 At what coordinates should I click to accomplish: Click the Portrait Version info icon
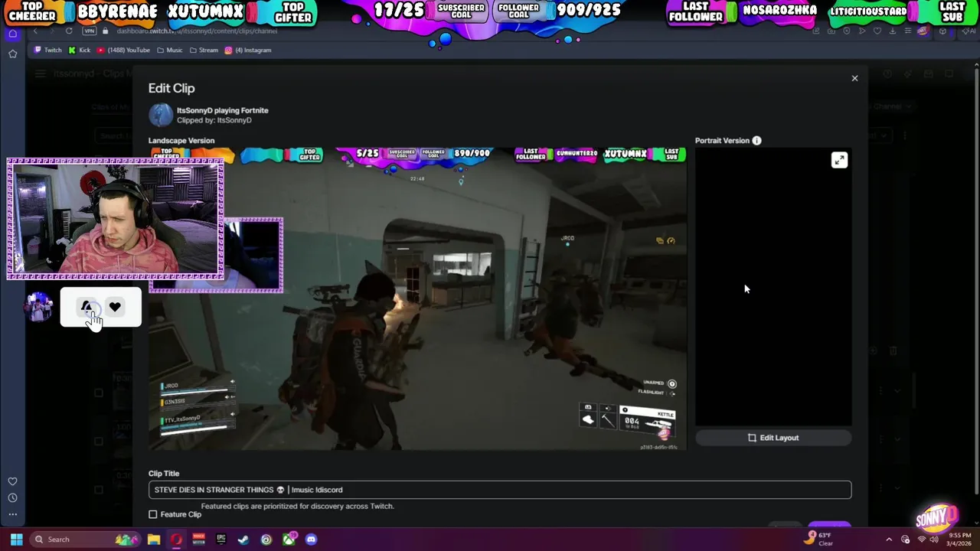[x=756, y=141]
